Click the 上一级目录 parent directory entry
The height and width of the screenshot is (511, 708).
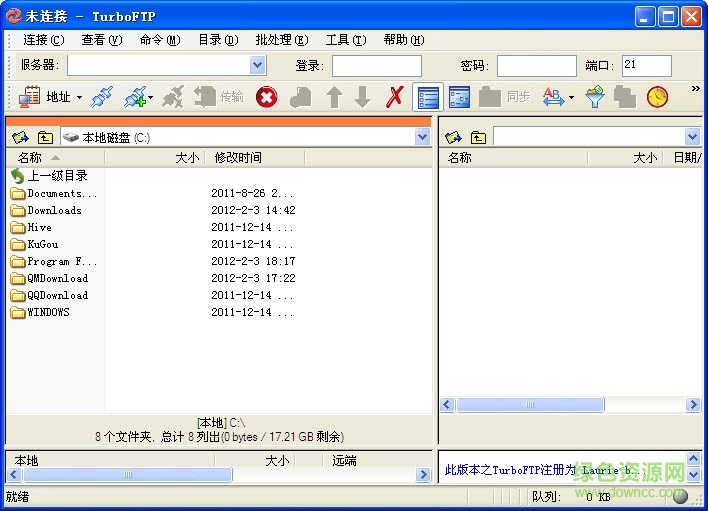(57, 176)
